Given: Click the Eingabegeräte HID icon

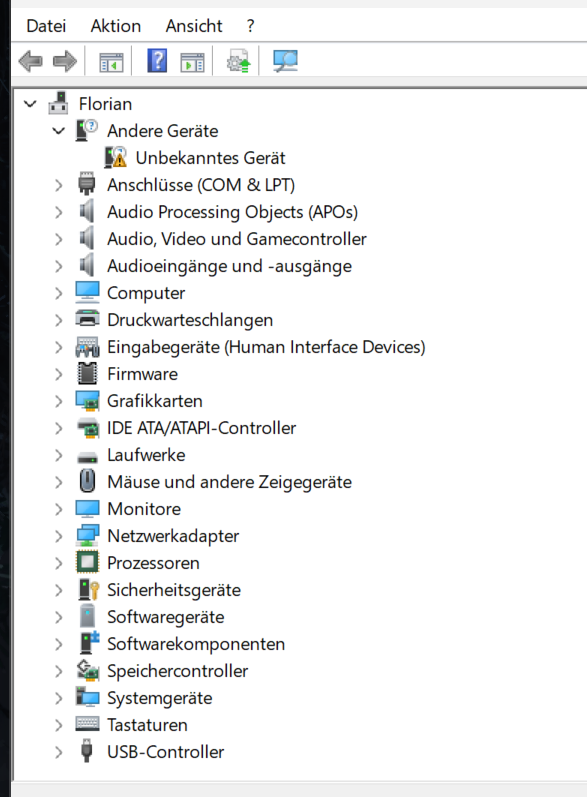Looking at the screenshot, I should [87, 346].
